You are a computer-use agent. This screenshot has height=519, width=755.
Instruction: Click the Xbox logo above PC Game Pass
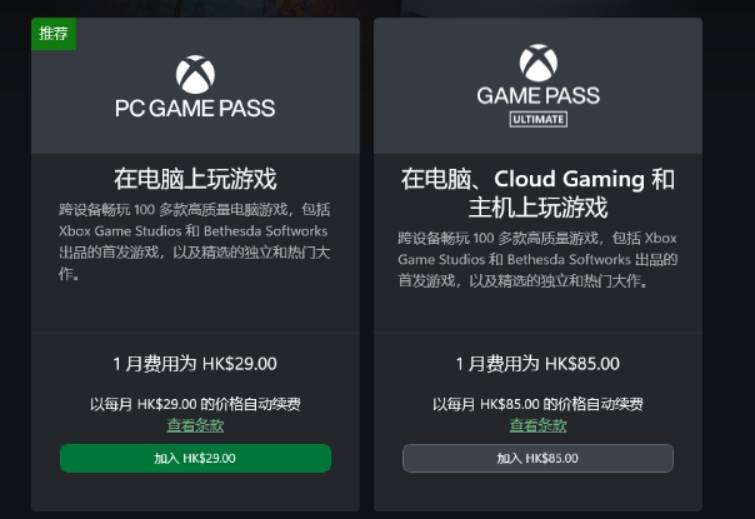coord(195,74)
